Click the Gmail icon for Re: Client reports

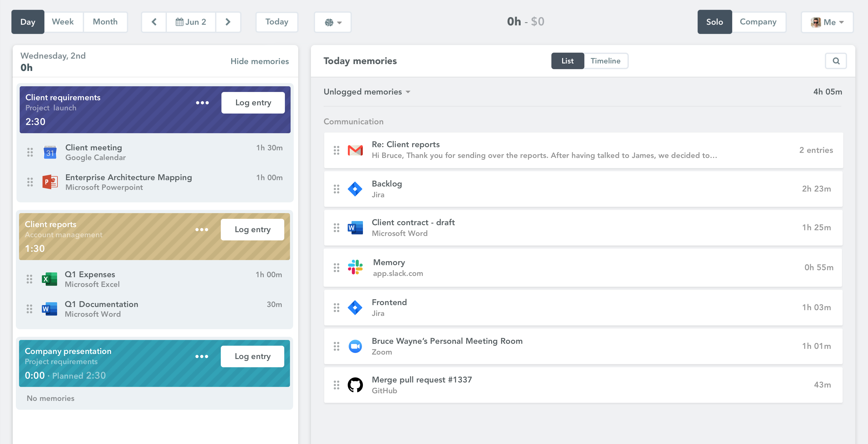click(355, 150)
